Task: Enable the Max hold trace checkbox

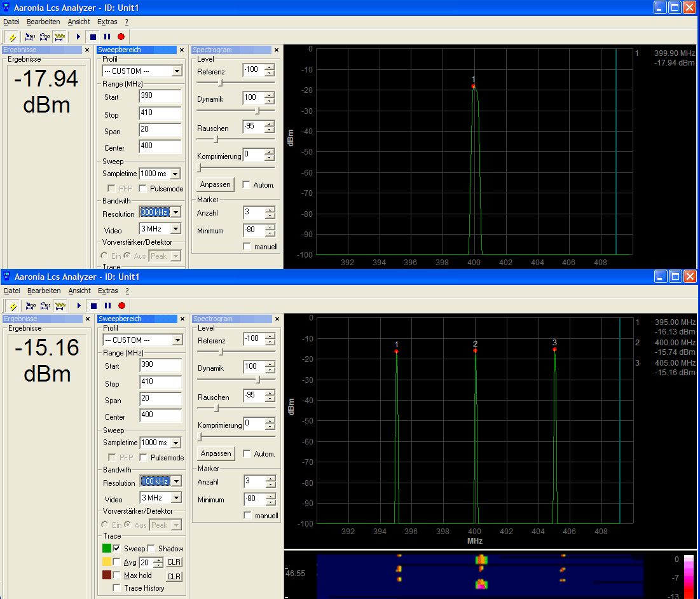Action: (x=116, y=575)
